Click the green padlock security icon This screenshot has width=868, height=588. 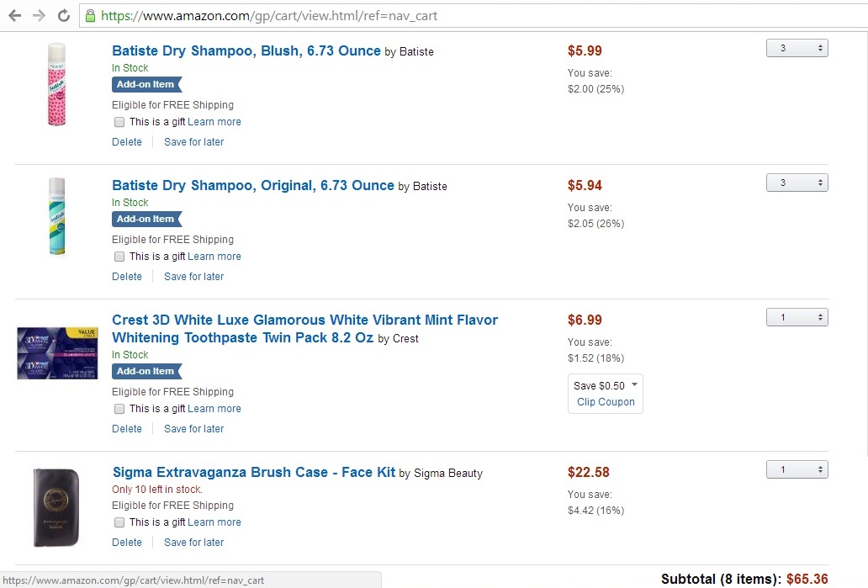coord(90,16)
